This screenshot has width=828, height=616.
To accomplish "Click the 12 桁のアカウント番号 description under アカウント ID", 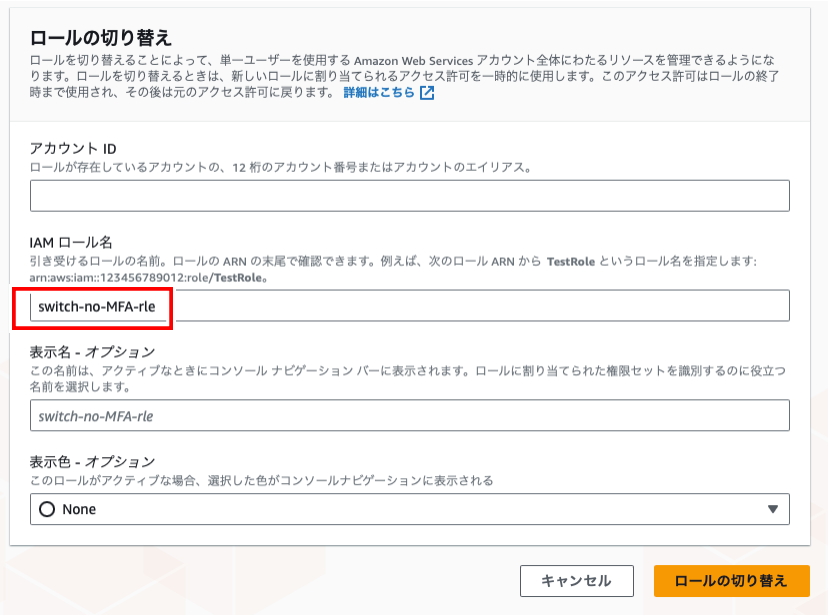I will [x=280, y=167].
